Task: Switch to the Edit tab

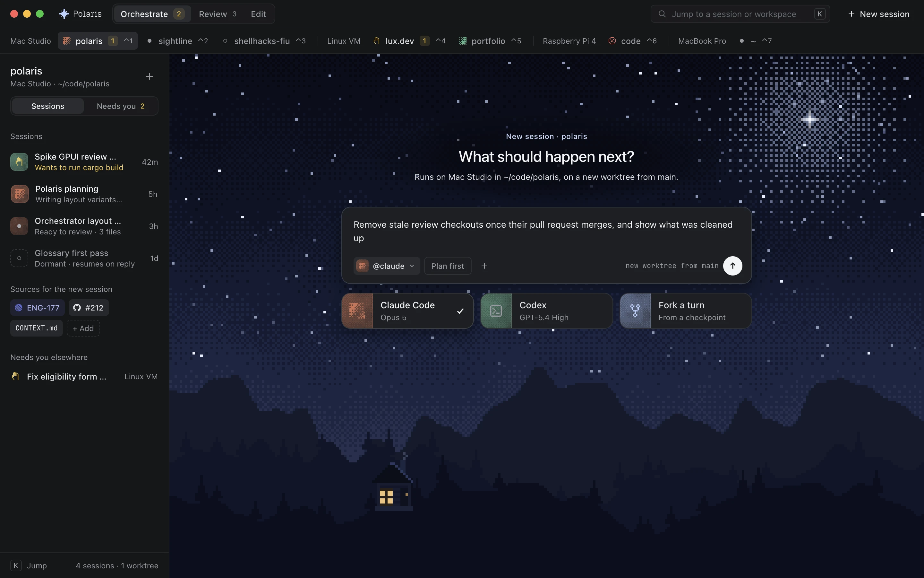Action: [x=258, y=14]
